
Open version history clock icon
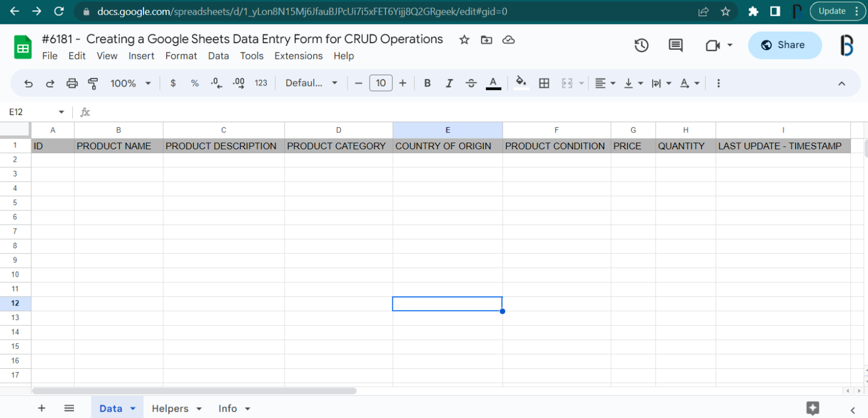click(641, 45)
